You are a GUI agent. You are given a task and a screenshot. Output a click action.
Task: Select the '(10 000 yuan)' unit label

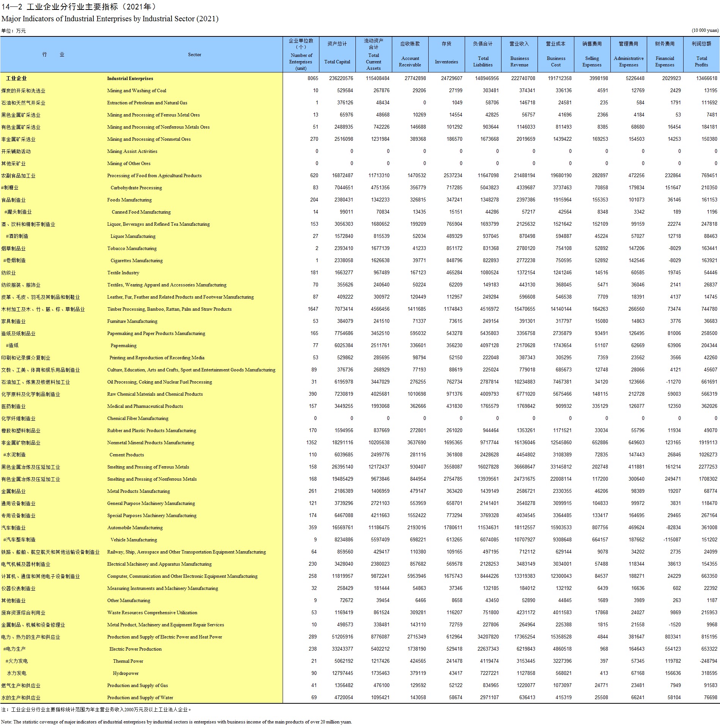[705, 30]
